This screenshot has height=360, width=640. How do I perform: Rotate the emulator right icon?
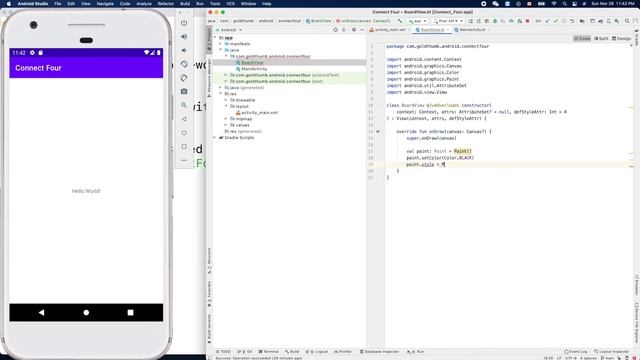(x=184, y=78)
